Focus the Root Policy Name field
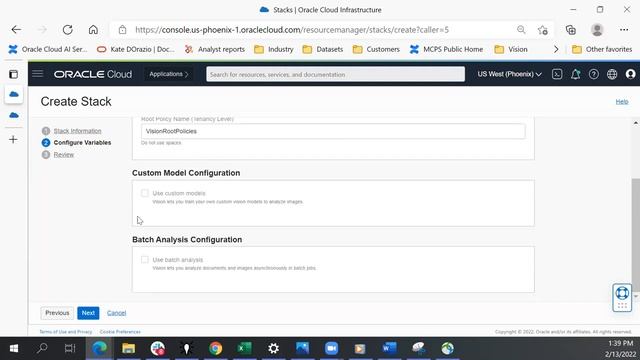The height and width of the screenshot is (360, 640). click(333, 131)
